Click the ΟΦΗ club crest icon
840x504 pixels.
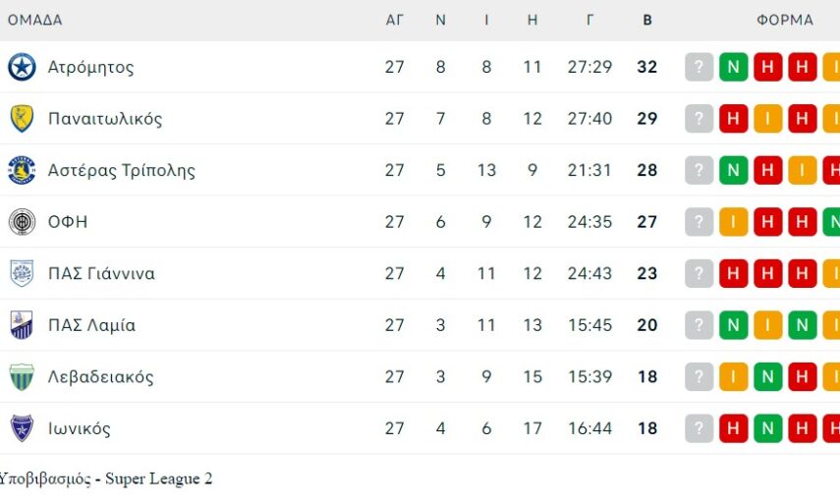click(x=22, y=222)
